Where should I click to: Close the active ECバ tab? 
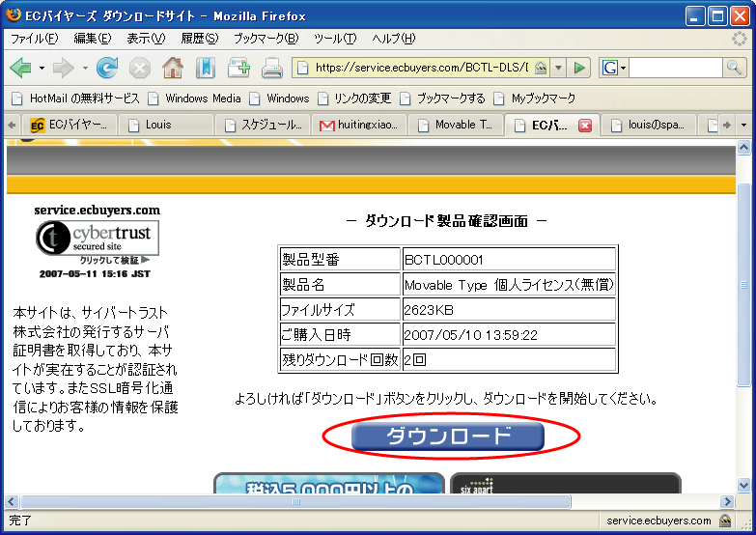point(585,126)
